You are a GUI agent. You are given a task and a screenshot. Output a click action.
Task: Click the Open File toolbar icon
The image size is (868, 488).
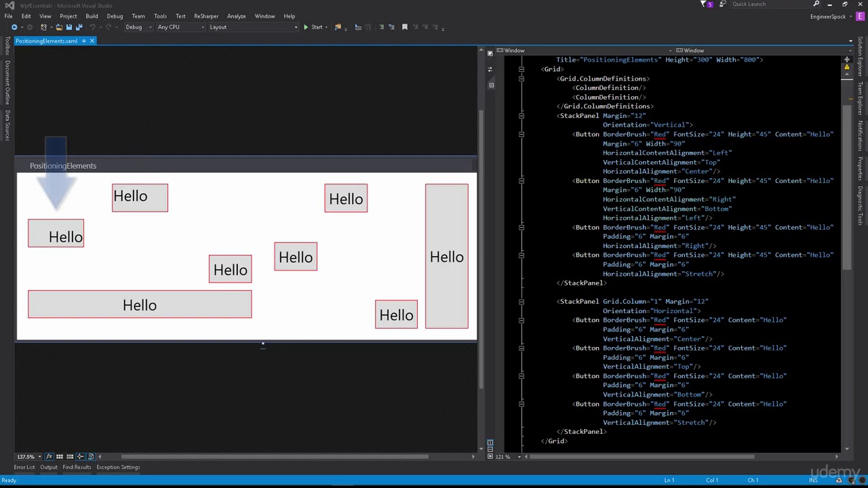click(59, 27)
